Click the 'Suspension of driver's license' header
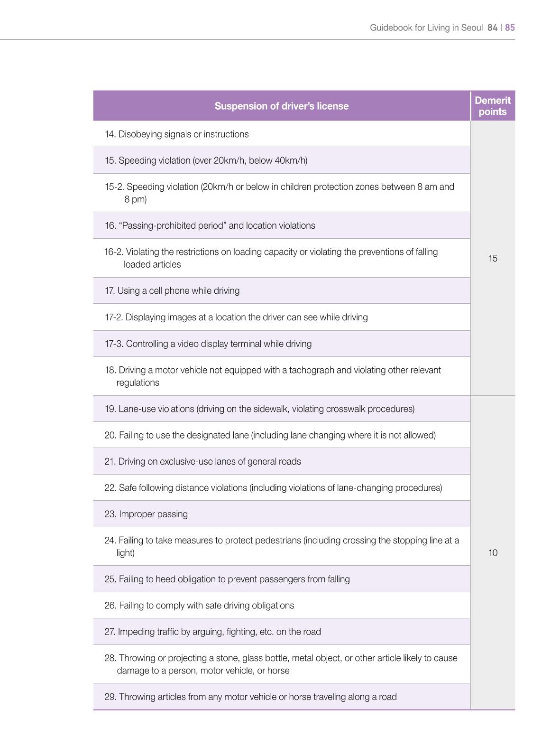Viewport: 560px width, 747px height. (x=282, y=106)
